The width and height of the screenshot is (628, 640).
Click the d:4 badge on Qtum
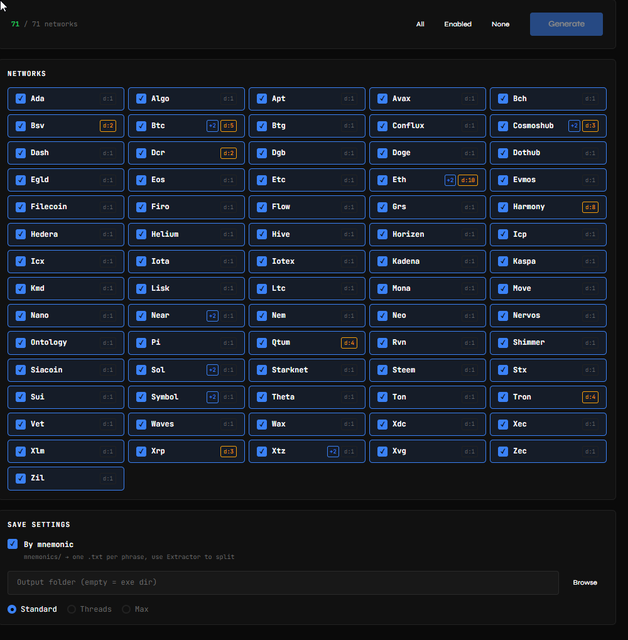tap(349, 343)
